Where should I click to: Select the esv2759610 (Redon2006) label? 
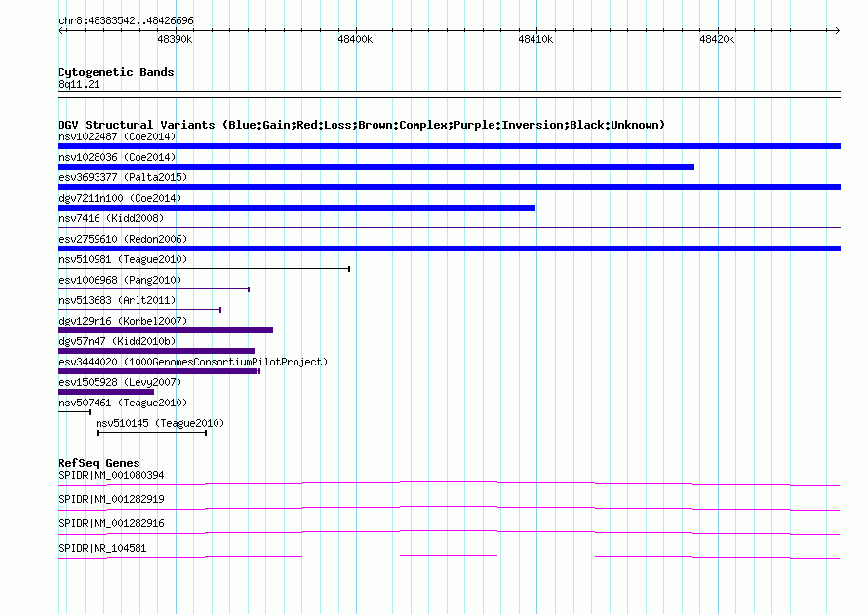(123, 239)
